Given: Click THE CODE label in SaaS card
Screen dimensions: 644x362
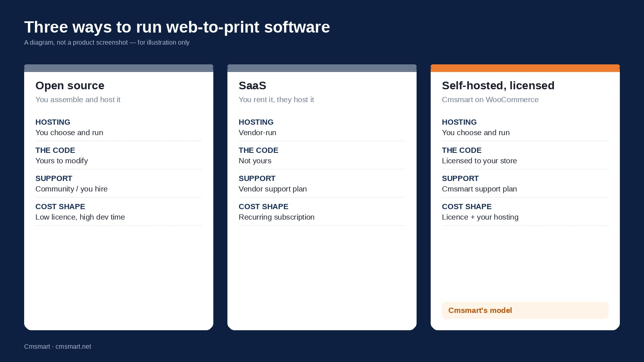Looking at the screenshot, I should pyautogui.click(x=258, y=150).
